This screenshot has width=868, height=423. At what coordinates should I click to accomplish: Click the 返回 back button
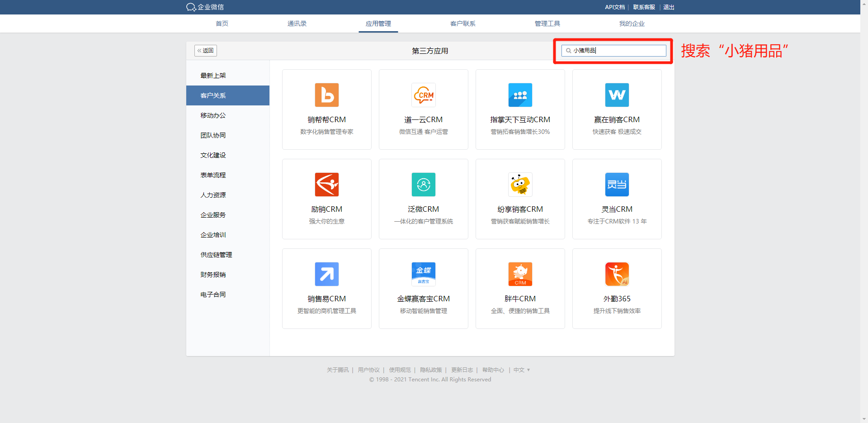pos(206,51)
